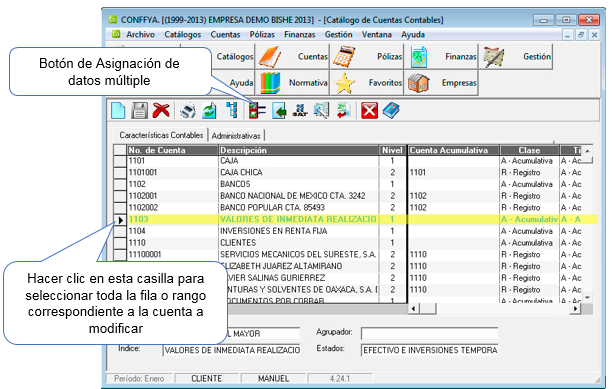
Task: Click the Descripción column header
Action: point(299,150)
